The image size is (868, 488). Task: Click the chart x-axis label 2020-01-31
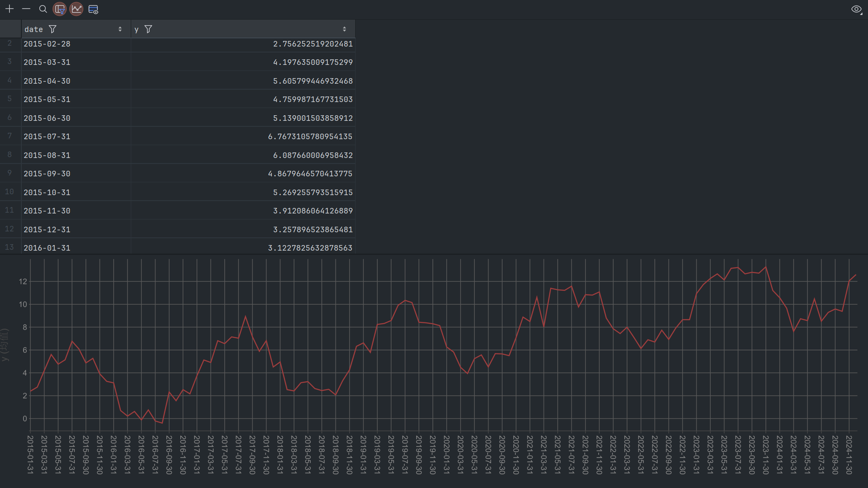(447, 455)
